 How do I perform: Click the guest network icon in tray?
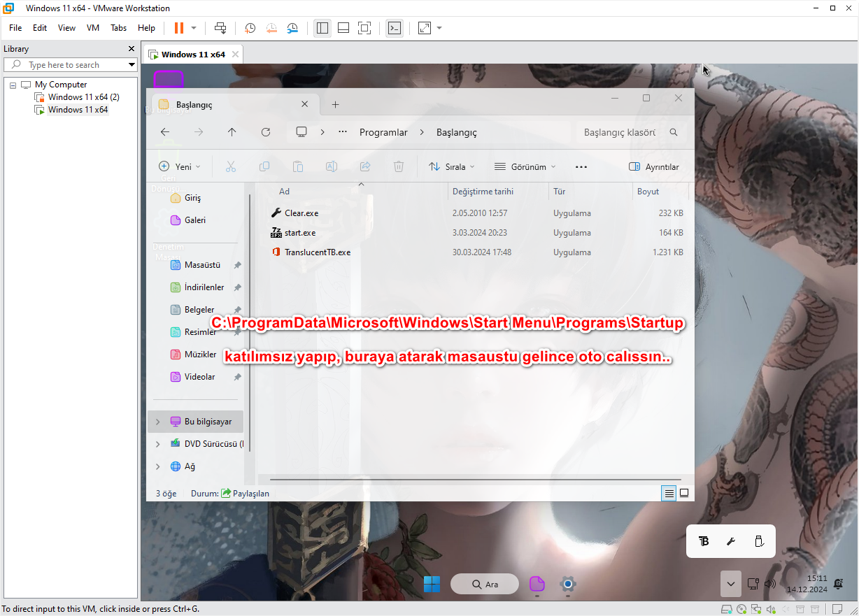(753, 584)
